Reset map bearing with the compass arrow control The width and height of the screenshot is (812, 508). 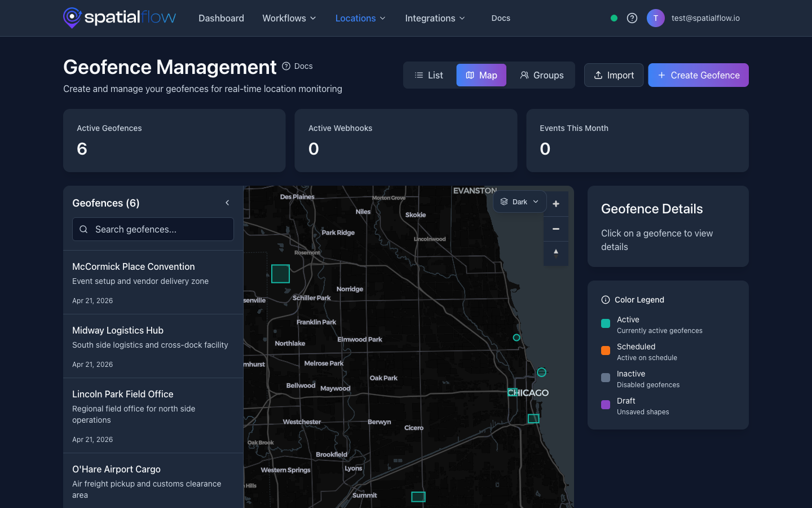point(556,253)
